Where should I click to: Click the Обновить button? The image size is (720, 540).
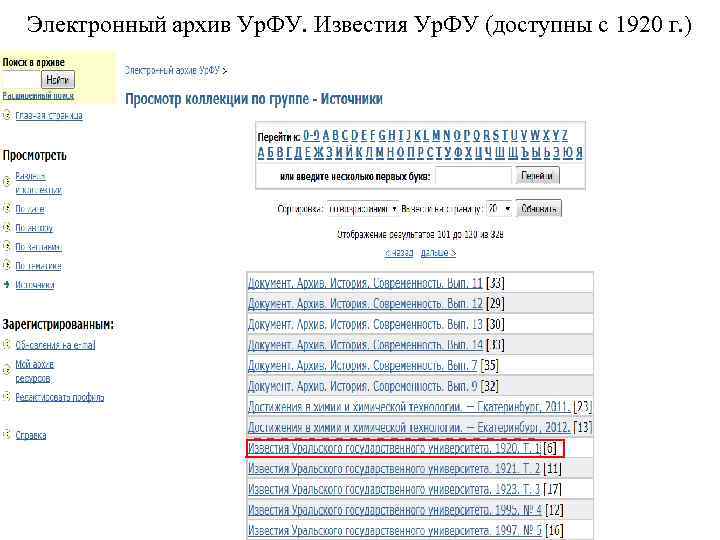pos(539,209)
